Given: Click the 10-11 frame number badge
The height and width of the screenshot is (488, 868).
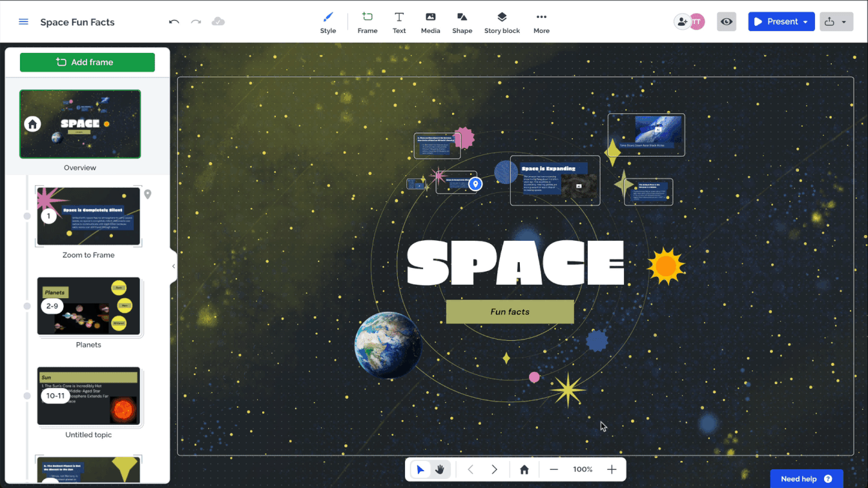Looking at the screenshot, I should [x=56, y=396].
